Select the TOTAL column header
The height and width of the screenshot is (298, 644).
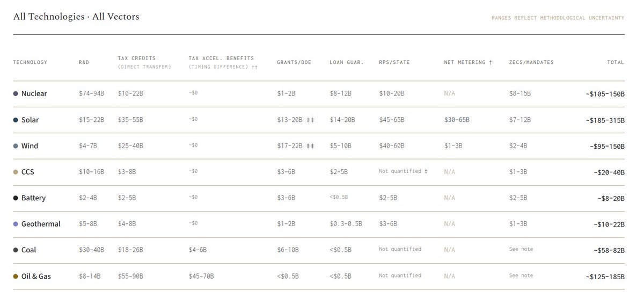tap(616, 62)
